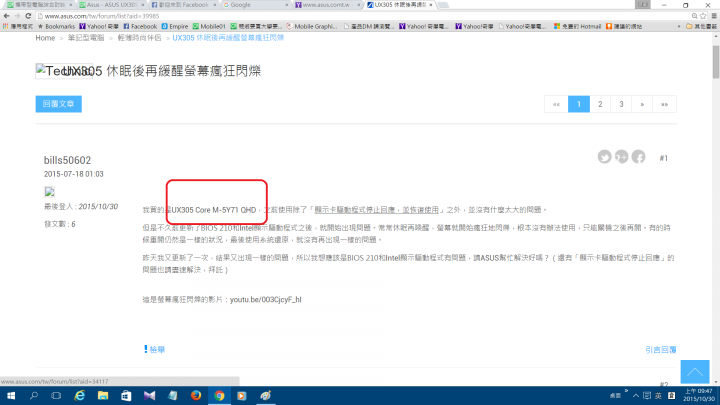Screen dimensions: 720x405
Task: Open a new browser tab
Action: [x=443, y=5]
